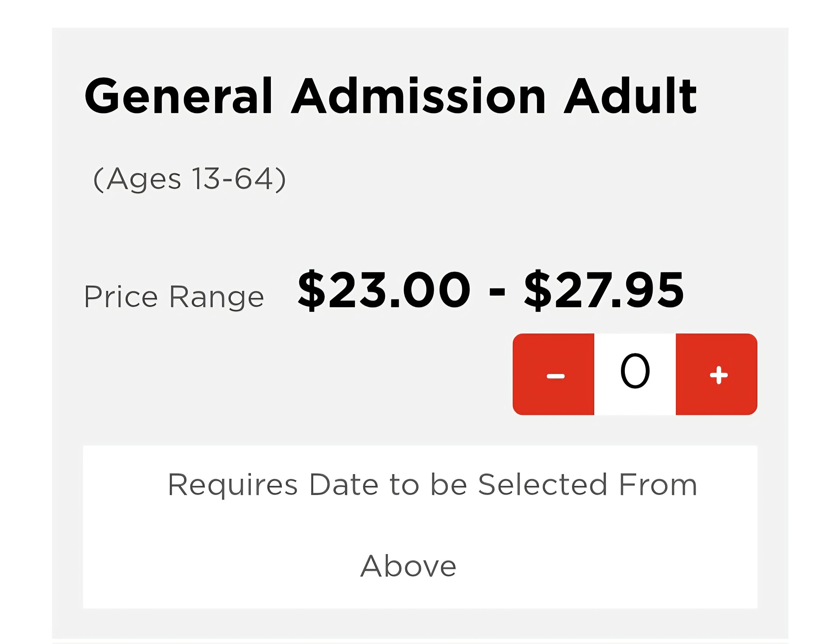839x644 pixels.
Task: Click the Price Range label
Action: click(174, 297)
